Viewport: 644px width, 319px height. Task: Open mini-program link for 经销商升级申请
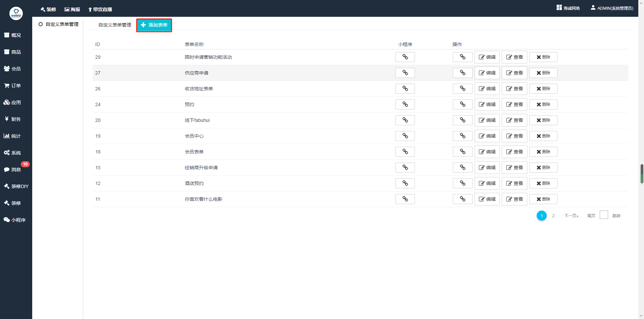pos(405,168)
